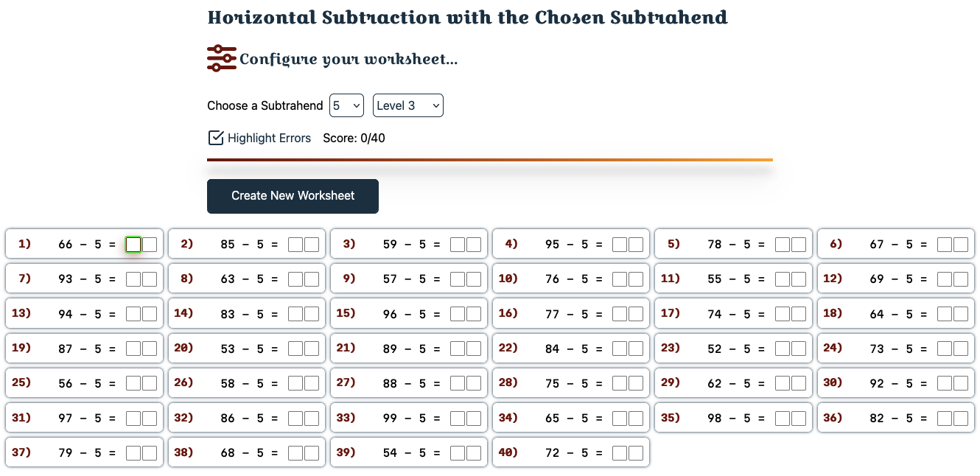This screenshot has height=476, width=980.
Task: Click the ones answer box for 95 minus 5
Action: tap(635, 244)
